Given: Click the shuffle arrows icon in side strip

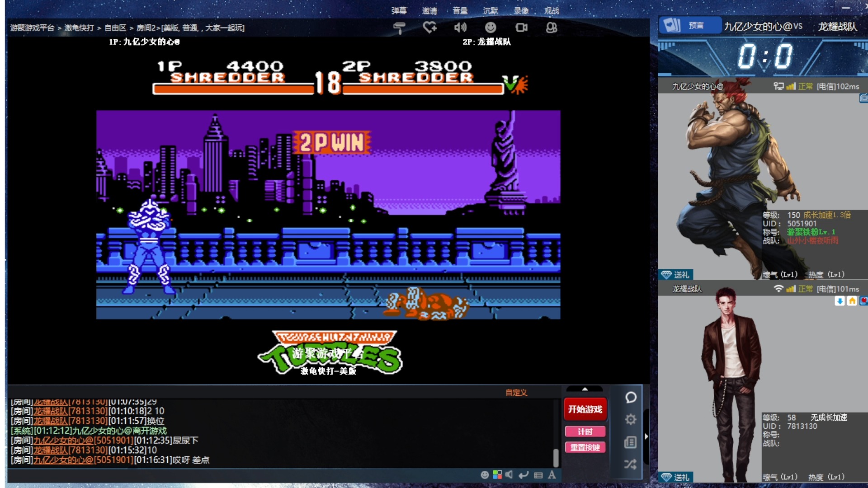Looking at the screenshot, I should (631, 464).
